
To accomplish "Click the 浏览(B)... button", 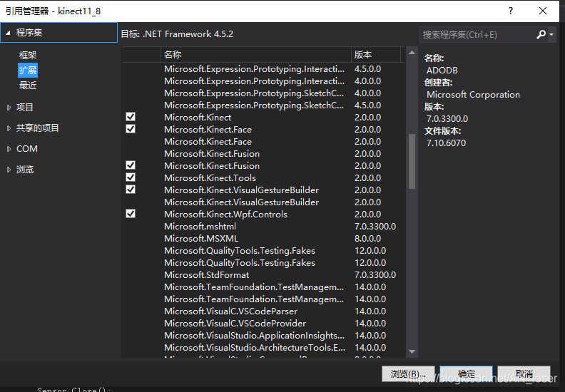I will point(408,374).
